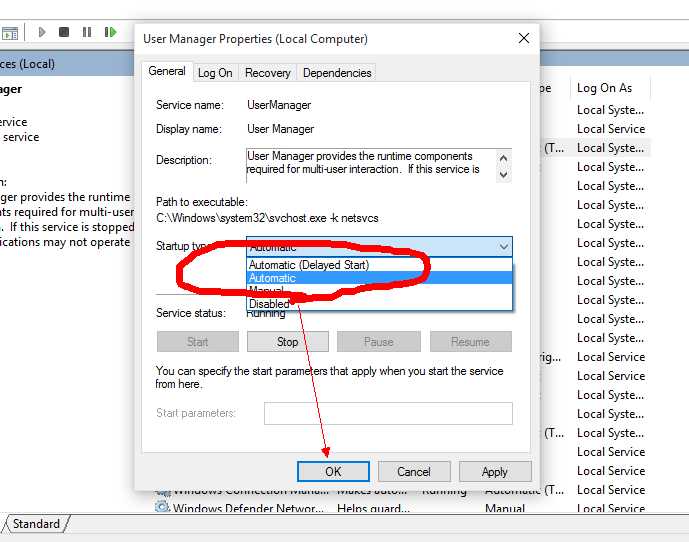Click the Stop Service square toolbar icon
689x542 pixels.
(x=64, y=32)
